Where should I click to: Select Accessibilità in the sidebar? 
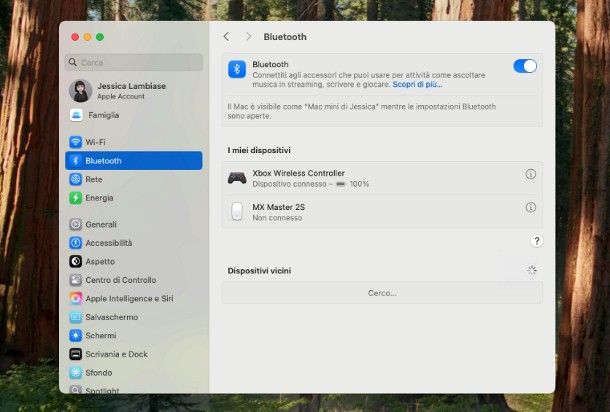pos(108,243)
